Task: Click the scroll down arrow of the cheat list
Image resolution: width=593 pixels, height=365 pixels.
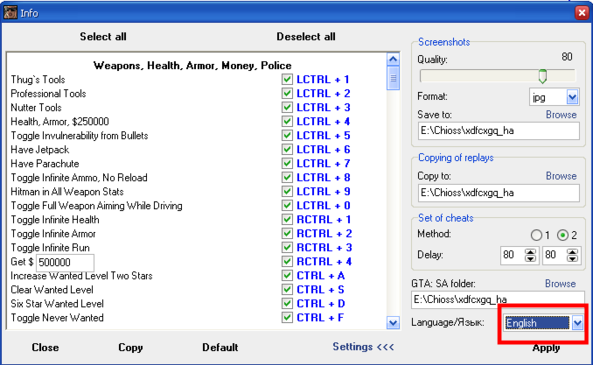Action: 393,323
